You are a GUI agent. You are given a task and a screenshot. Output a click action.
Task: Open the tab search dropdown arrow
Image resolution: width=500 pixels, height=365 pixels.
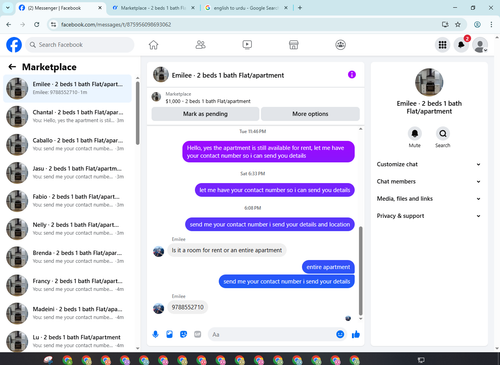click(x=8, y=8)
